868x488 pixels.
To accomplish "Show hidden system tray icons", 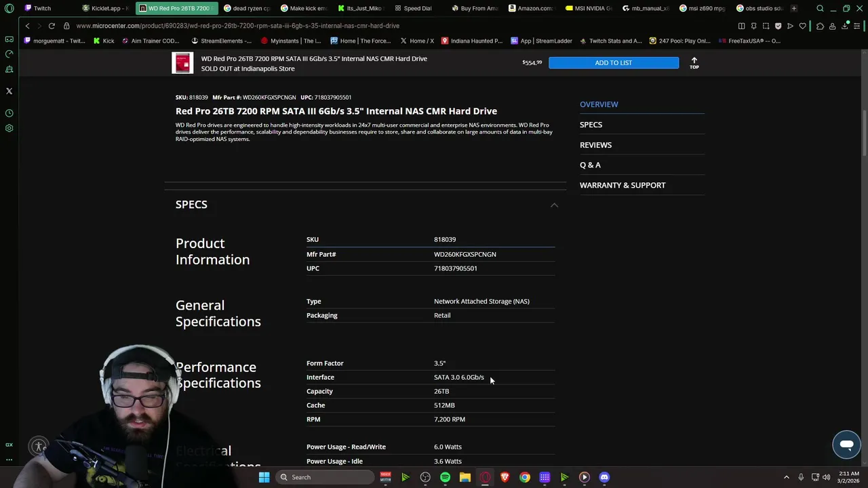I will pos(787,477).
